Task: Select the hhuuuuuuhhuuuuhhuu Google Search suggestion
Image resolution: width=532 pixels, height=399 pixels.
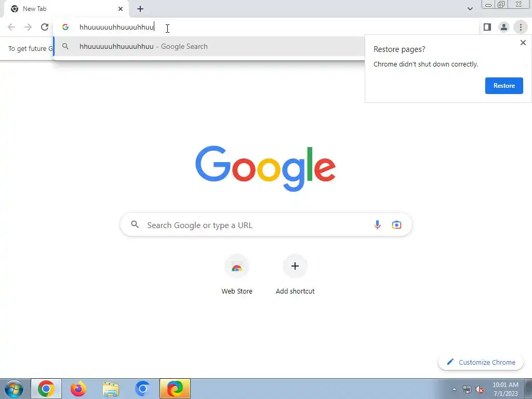Action: coord(209,46)
